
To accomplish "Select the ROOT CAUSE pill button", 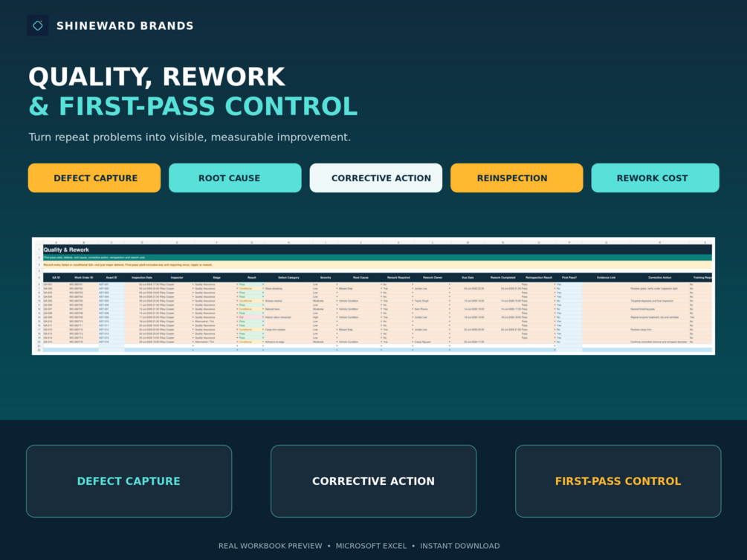I will click(235, 178).
